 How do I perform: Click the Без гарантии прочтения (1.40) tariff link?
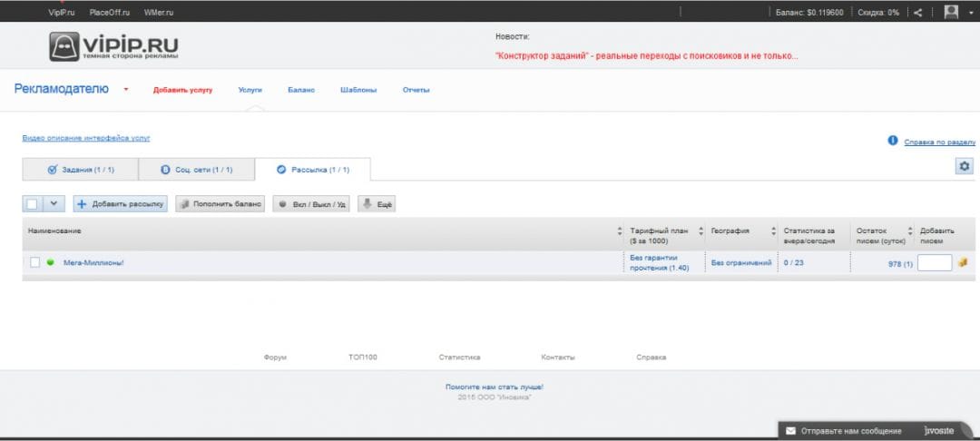(x=660, y=262)
